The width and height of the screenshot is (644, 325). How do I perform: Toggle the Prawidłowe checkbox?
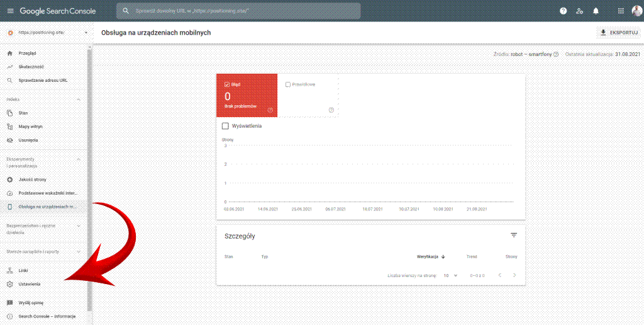pyautogui.click(x=288, y=84)
